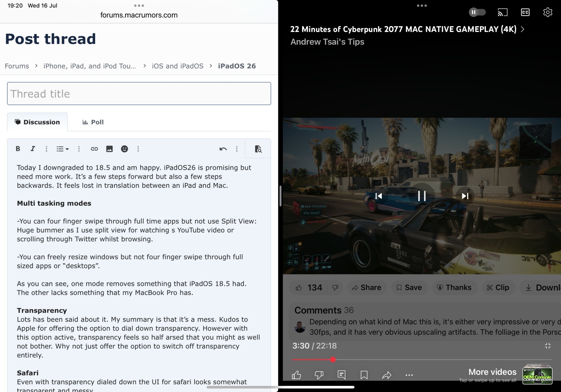The width and height of the screenshot is (561, 392).
Task: Open more insert options after emoji
Action: point(138,149)
